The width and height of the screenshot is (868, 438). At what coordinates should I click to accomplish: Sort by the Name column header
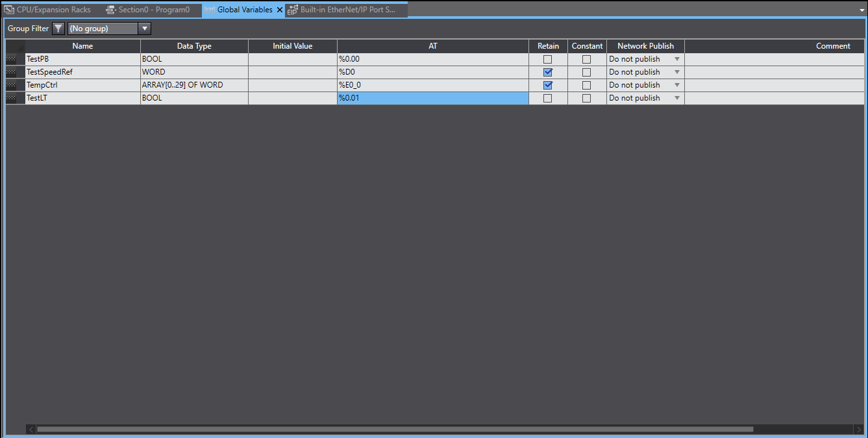click(x=82, y=46)
